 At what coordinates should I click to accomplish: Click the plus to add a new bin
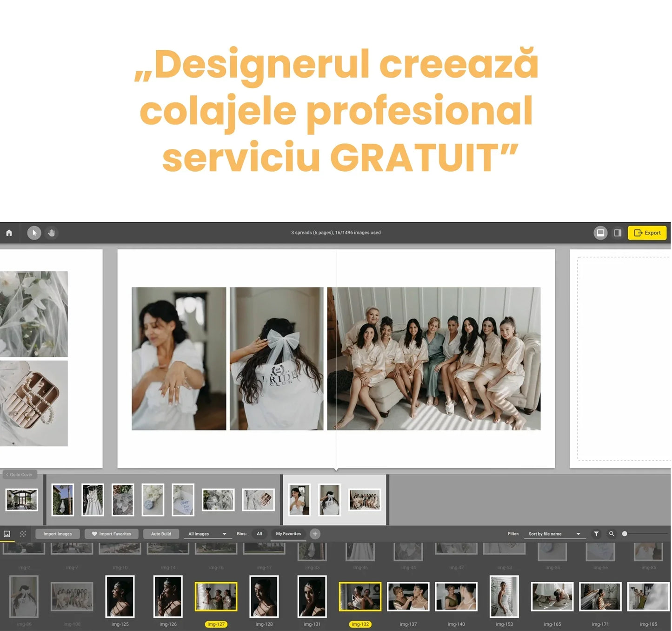(x=315, y=534)
